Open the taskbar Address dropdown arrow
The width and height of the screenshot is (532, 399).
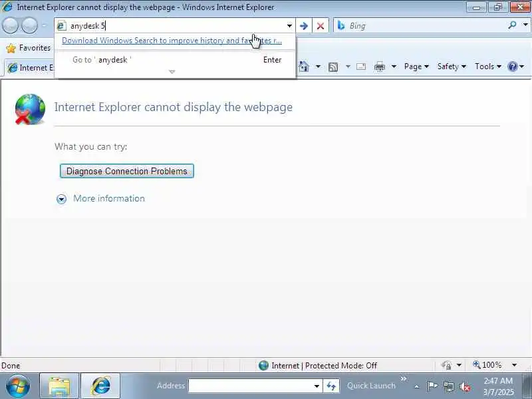317,386
